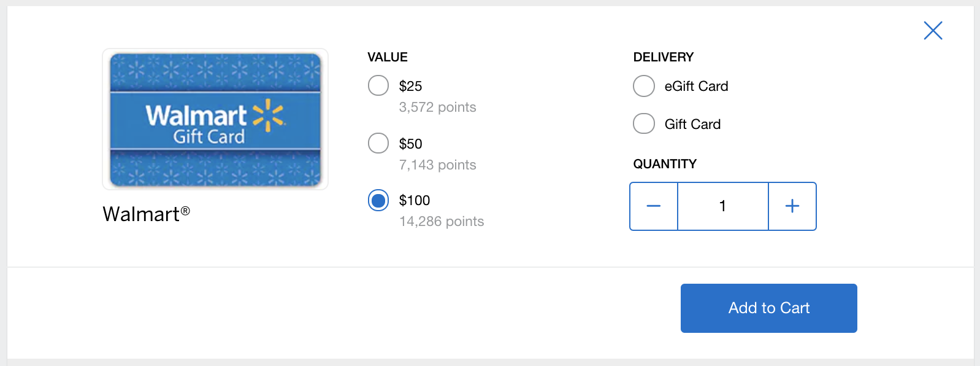Click the VALUE section heading
The height and width of the screenshot is (366, 980).
(x=387, y=56)
